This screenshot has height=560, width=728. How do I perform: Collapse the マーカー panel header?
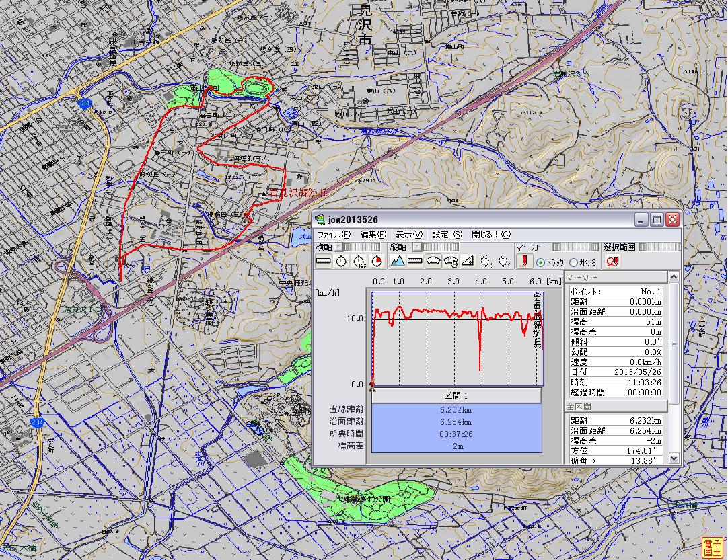pos(616,277)
